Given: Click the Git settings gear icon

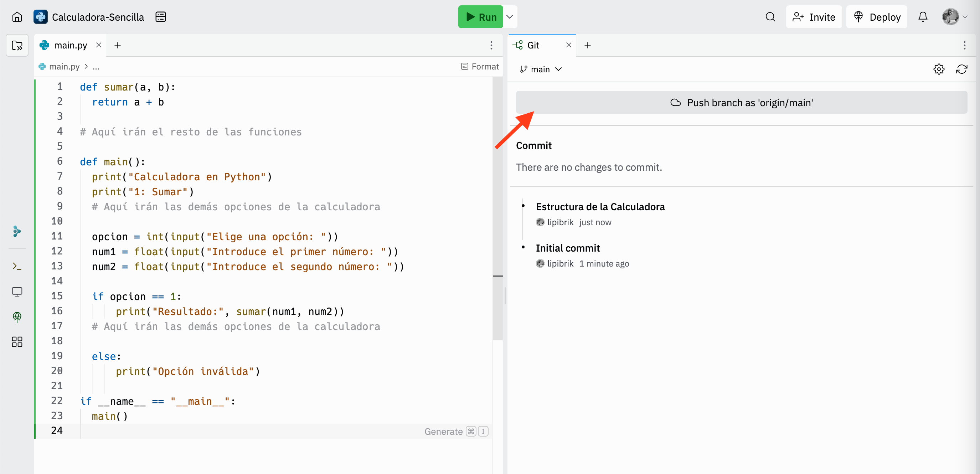Looking at the screenshot, I should [x=939, y=69].
